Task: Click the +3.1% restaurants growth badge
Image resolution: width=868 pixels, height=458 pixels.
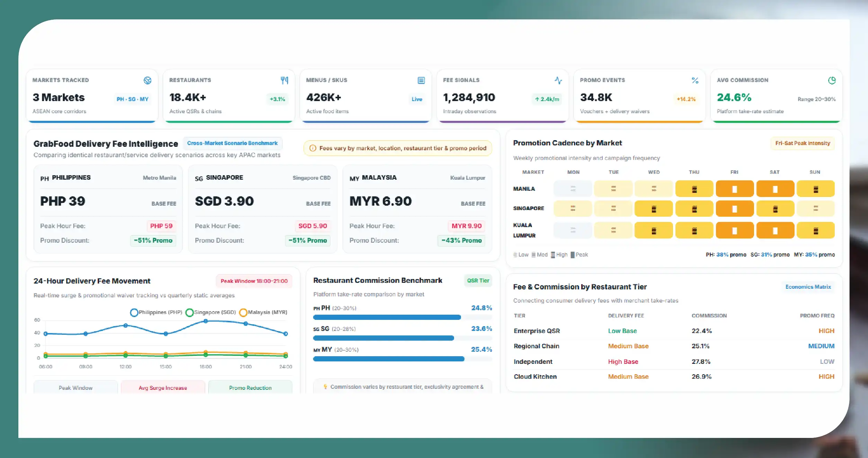Action: pos(277,99)
